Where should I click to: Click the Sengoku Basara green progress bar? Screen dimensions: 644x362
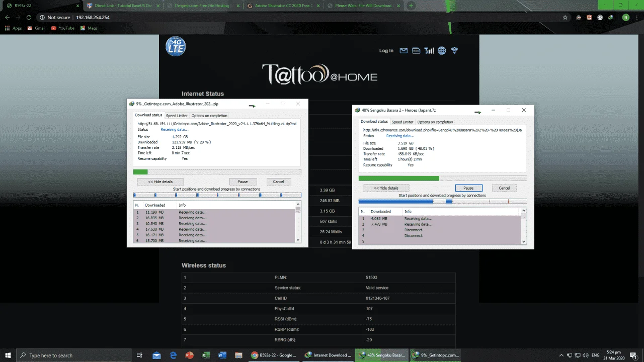(x=443, y=178)
